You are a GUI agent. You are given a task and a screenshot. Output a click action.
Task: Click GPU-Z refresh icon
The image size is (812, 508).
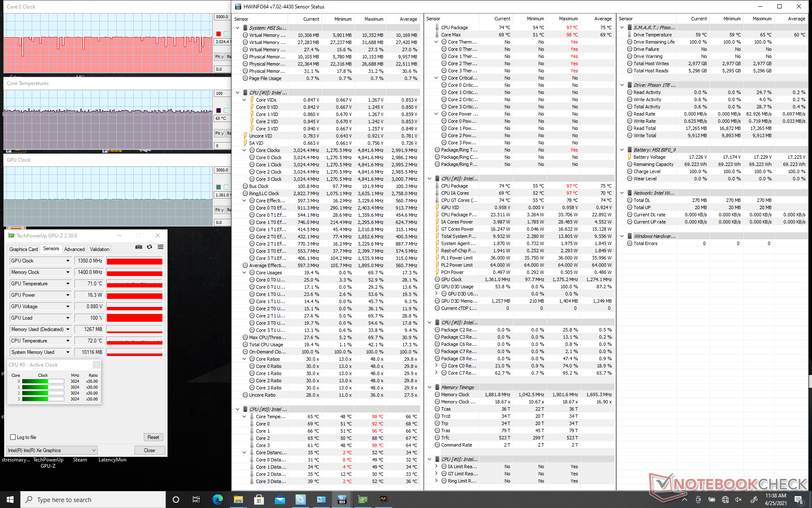149,247
